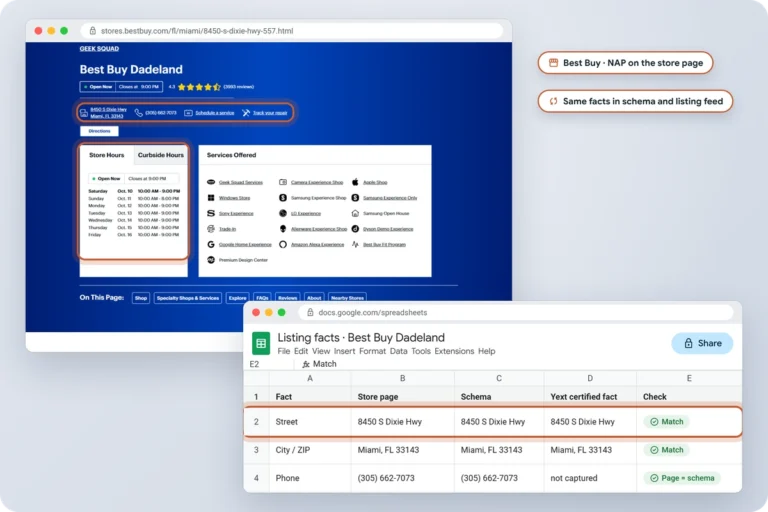Image resolution: width=768 pixels, height=512 pixels.
Task: Jump to the Shop section
Action: 141,298
